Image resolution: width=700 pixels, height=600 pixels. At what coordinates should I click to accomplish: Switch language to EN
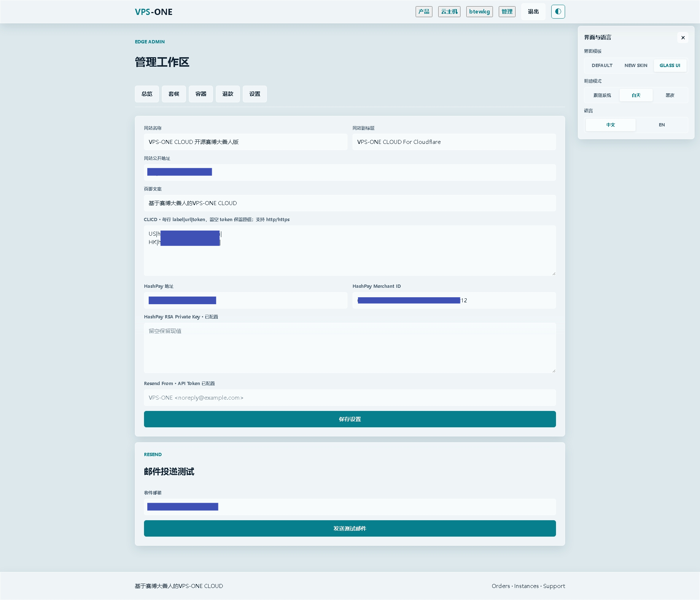coord(662,125)
